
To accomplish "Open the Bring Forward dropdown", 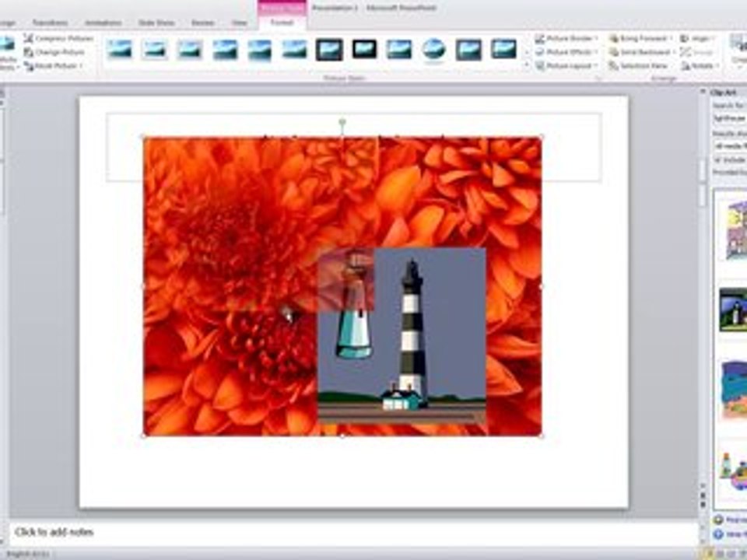I will tap(640, 38).
